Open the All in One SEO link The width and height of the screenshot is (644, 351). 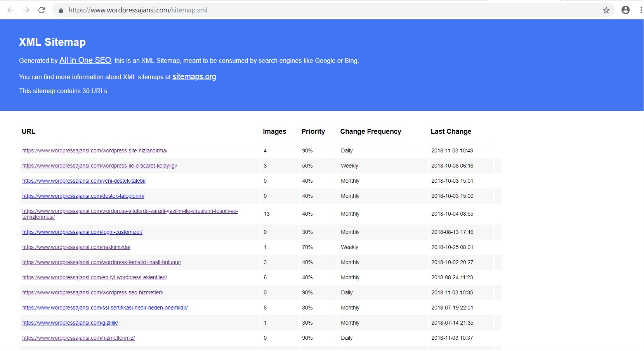pyautogui.click(x=85, y=60)
